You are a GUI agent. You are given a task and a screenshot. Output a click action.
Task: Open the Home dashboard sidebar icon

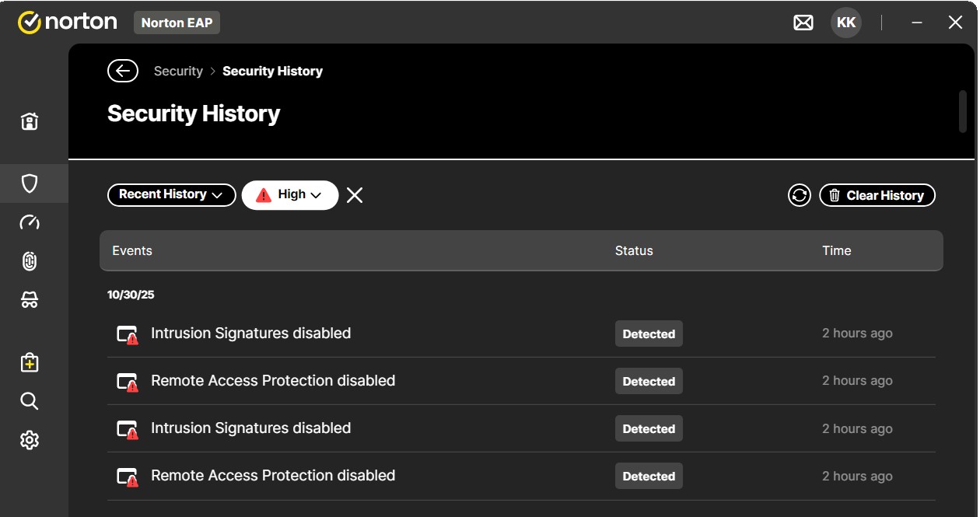pos(30,122)
